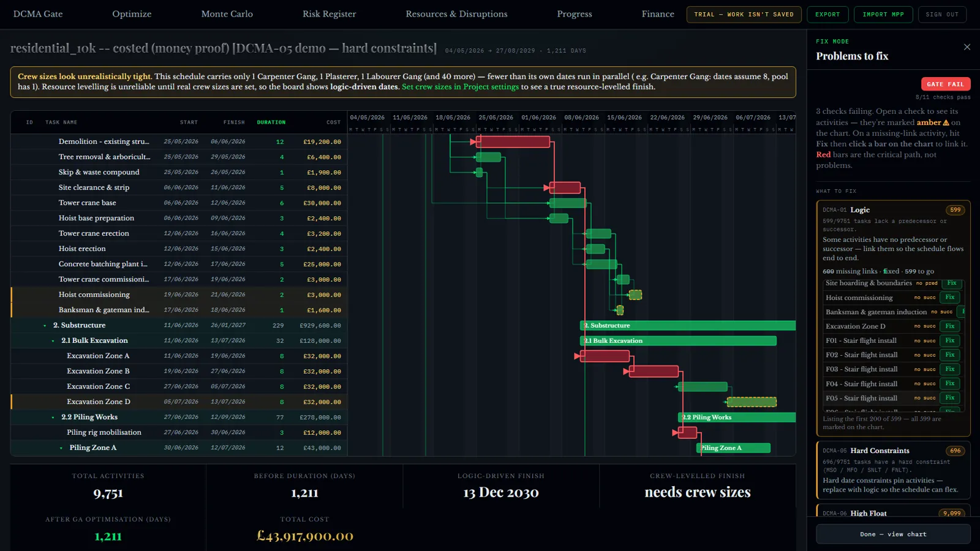Fix Excavation Zone D missing successor
This screenshot has width=980, height=551.
pyautogui.click(x=949, y=326)
